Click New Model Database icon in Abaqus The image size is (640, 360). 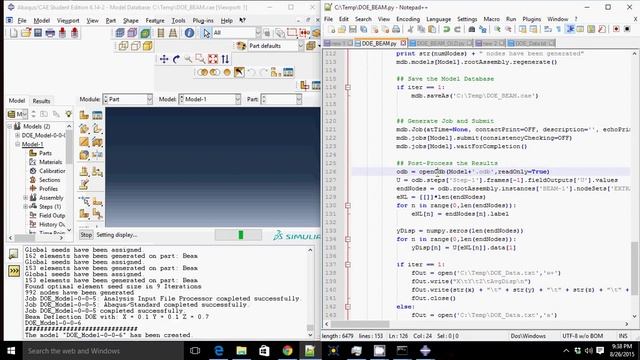click(x=13, y=33)
